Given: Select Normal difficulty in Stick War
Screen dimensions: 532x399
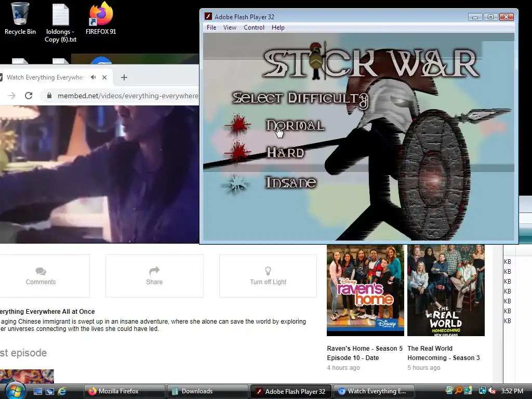Looking at the screenshot, I should 295,126.
